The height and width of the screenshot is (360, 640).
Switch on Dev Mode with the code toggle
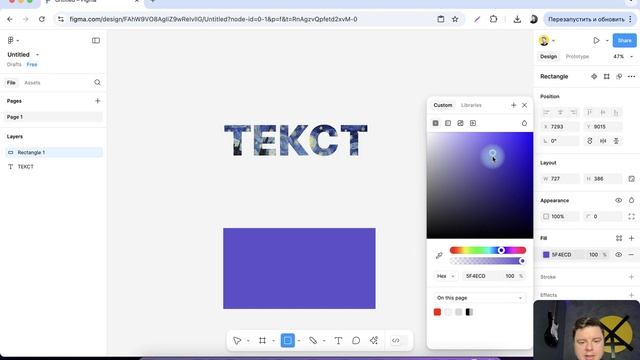399,340
